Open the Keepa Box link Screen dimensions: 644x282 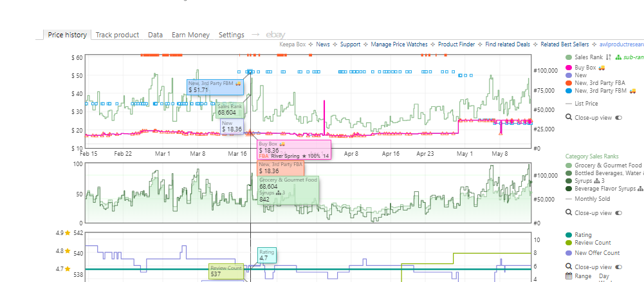point(293,44)
